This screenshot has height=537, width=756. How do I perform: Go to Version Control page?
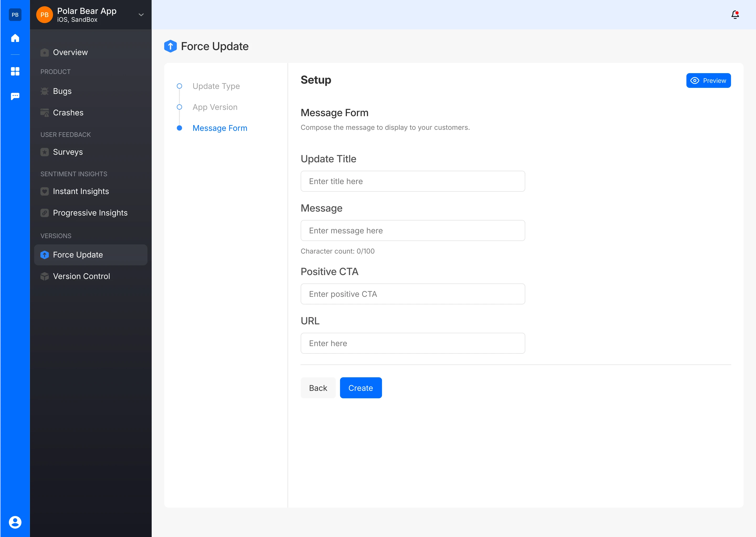[81, 276]
